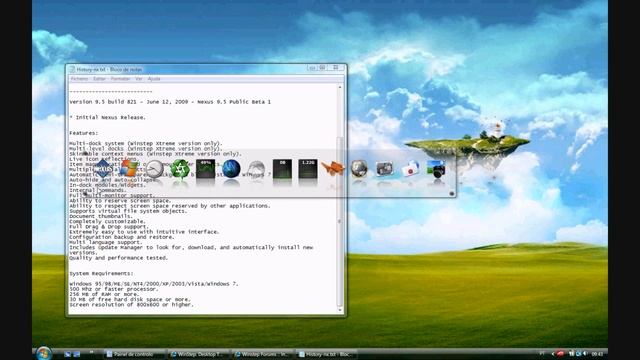This screenshot has height=360, width=640.
Task: Click the 'Version 9.5 build 821' line
Action: (170, 102)
